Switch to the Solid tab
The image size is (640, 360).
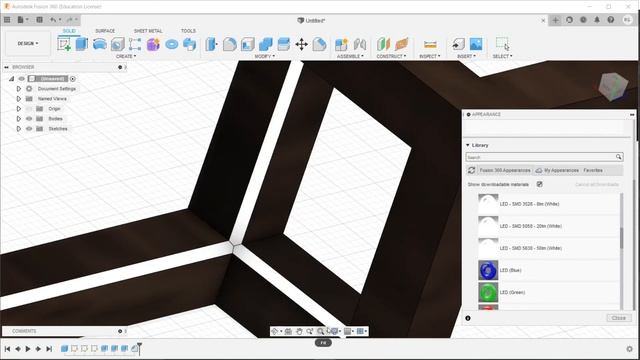pos(69,31)
